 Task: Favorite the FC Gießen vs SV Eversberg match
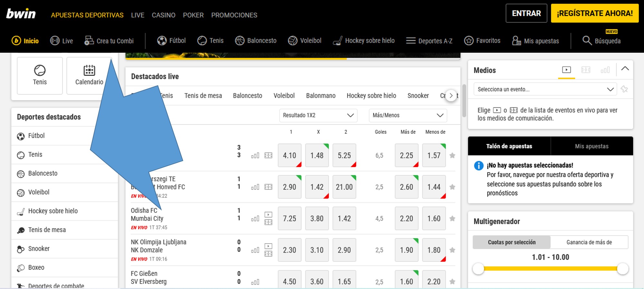coord(452,282)
